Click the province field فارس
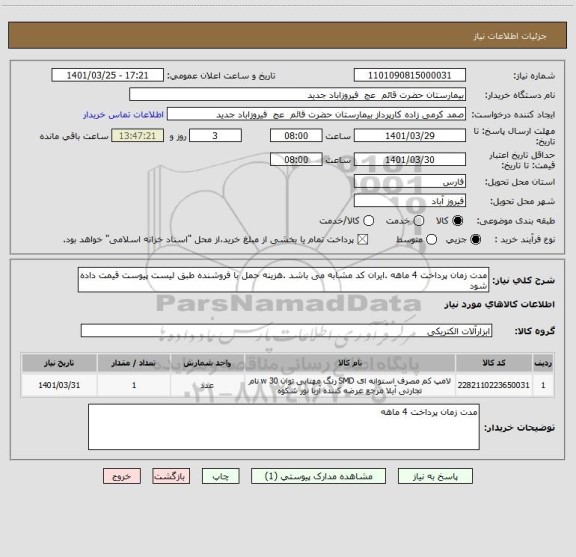The height and width of the screenshot is (557, 576). point(410,182)
